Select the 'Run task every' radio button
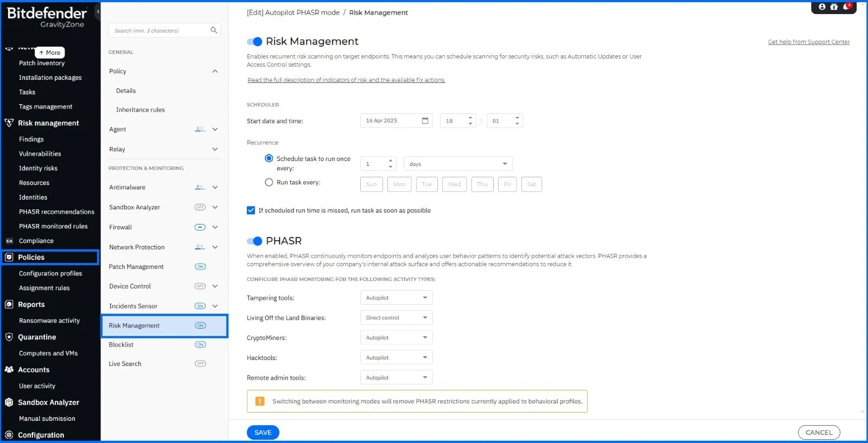This screenshot has width=868, height=443. point(269,183)
